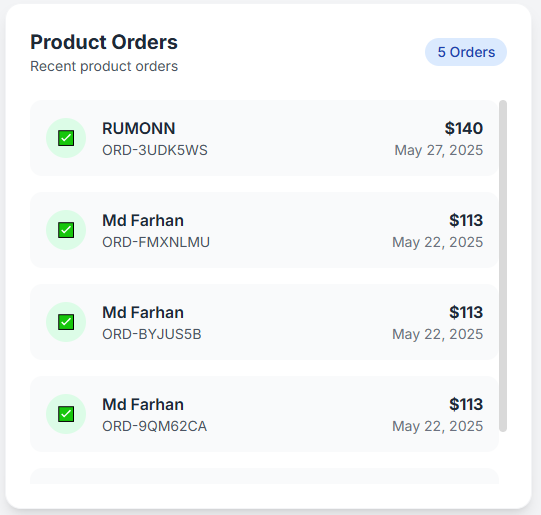Click the partially visible fifth order card
The width and height of the screenshot is (541, 515).
click(x=264, y=476)
